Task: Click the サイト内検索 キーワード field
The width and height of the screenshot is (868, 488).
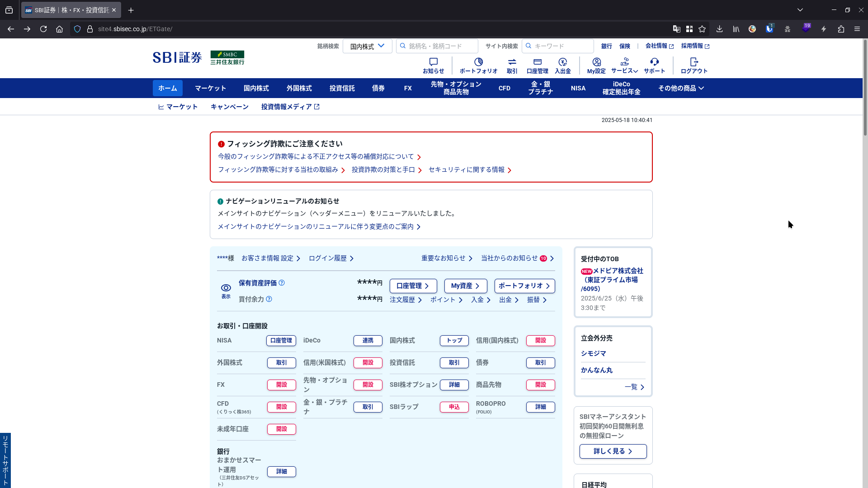Action: 557,46
